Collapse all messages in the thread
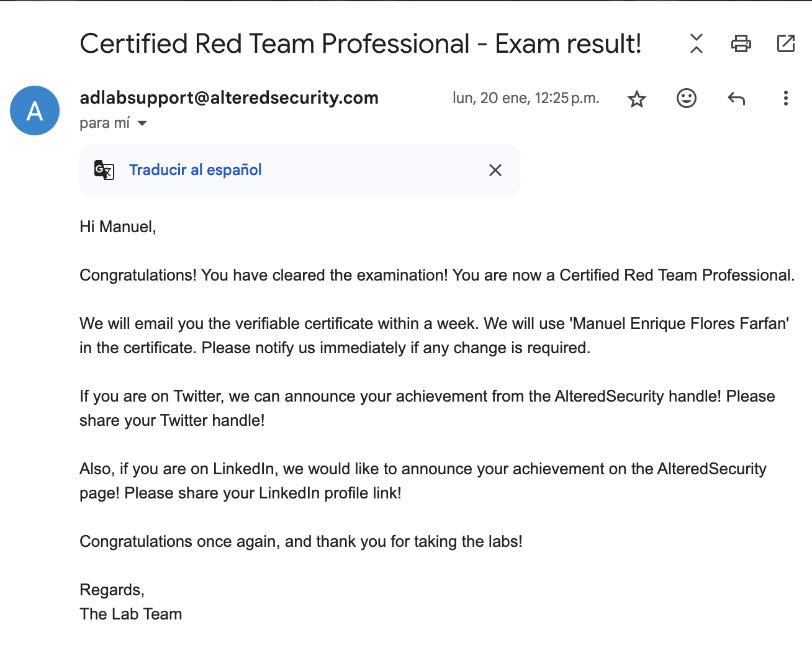 click(697, 43)
